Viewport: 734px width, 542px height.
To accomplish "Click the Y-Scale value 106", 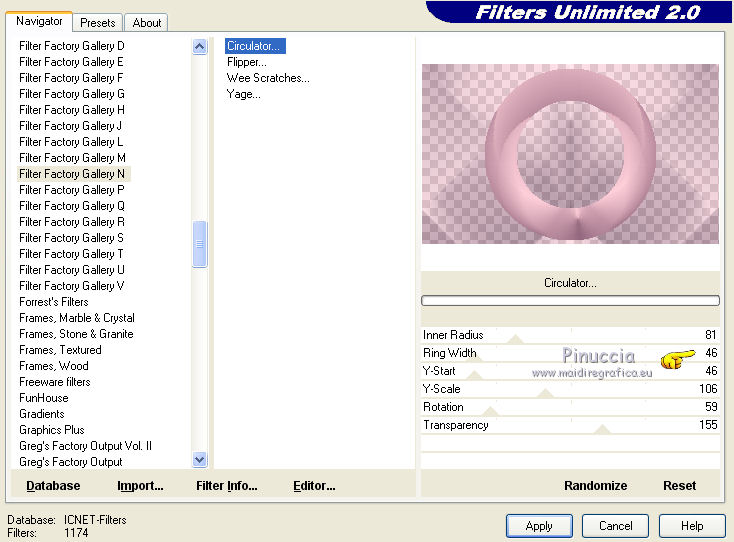I will 708,389.
